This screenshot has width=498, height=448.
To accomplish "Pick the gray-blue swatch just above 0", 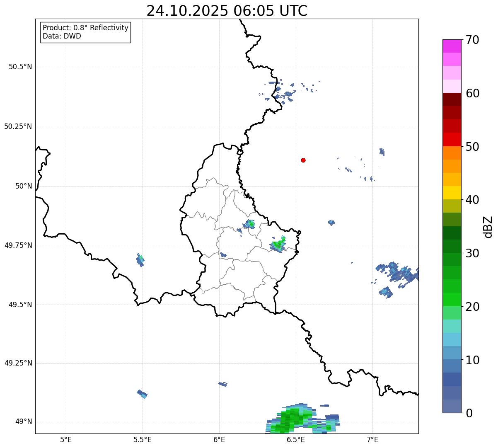I will tap(452, 406).
